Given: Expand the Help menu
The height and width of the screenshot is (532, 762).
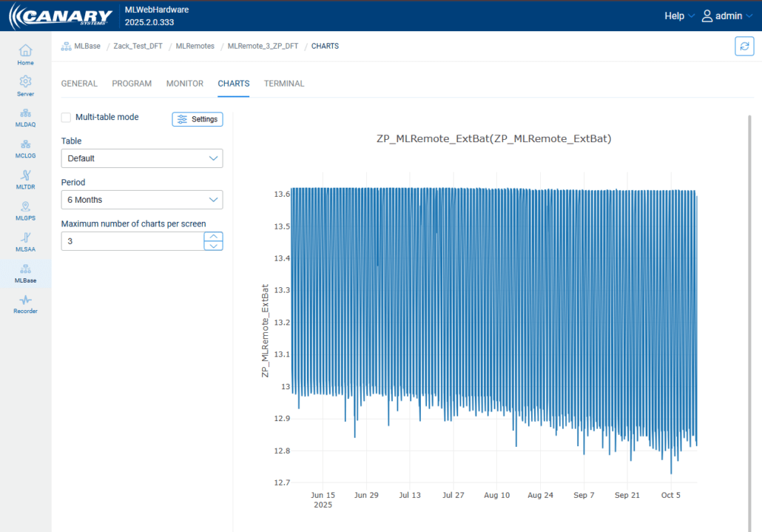Looking at the screenshot, I should [x=679, y=16].
